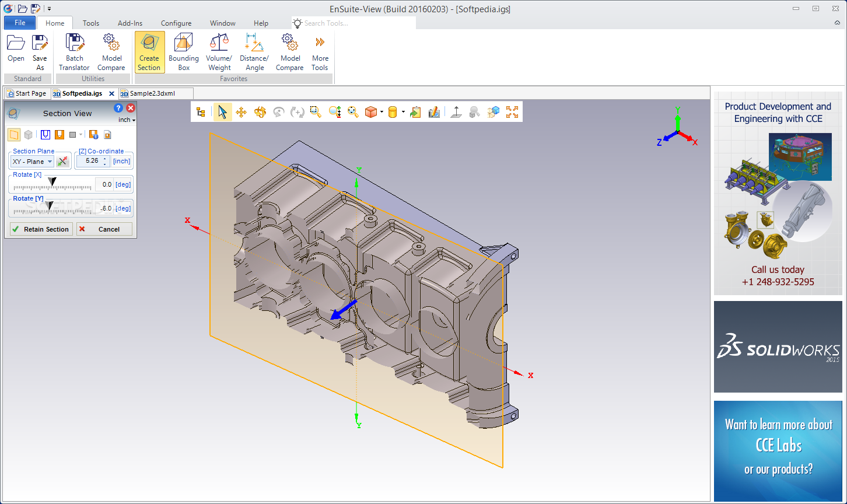
Task: Collapse the ribbon with the chevron
Action: click(837, 23)
